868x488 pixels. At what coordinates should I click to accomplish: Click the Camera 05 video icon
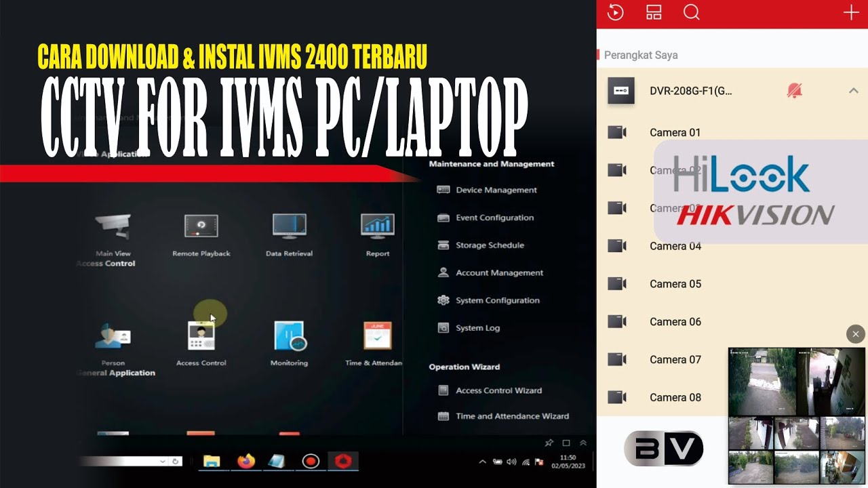click(x=617, y=284)
